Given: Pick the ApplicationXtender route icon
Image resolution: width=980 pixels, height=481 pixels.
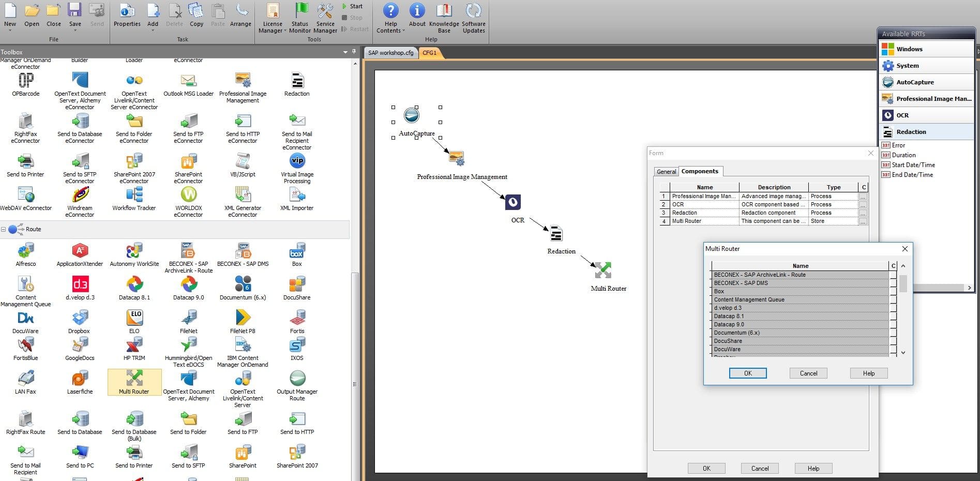Looking at the screenshot, I should tap(80, 254).
